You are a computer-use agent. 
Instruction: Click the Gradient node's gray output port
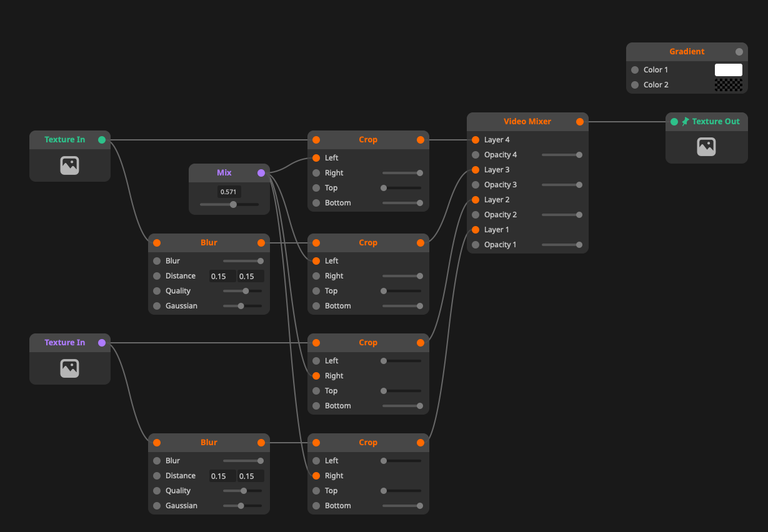click(739, 52)
